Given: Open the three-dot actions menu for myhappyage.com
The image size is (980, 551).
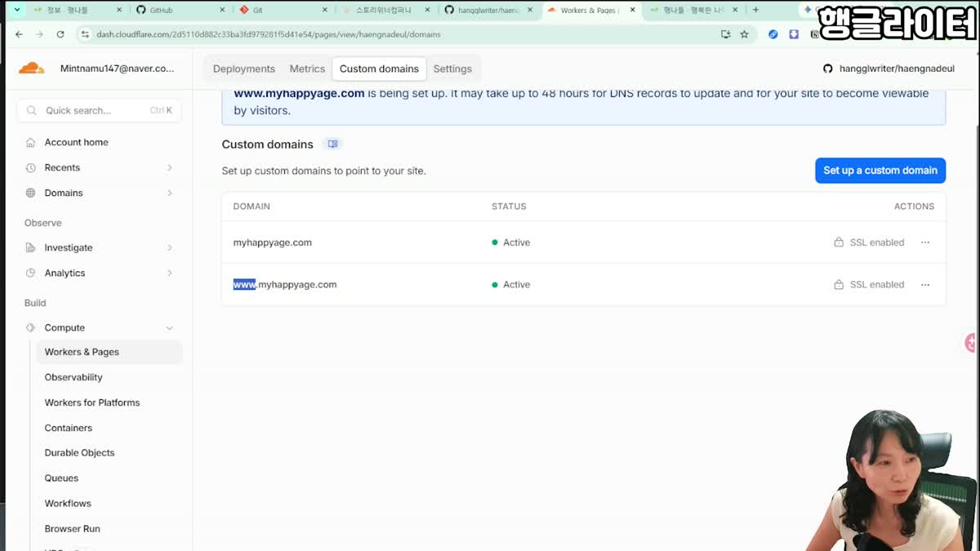Looking at the screenshot, I should [925, 242].
